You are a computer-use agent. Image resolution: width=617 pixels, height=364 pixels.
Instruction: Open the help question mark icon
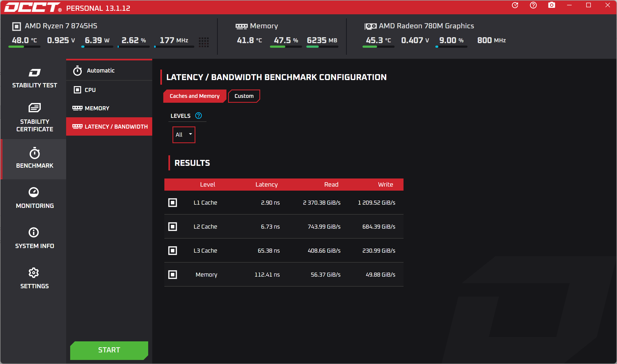(533, 5)
